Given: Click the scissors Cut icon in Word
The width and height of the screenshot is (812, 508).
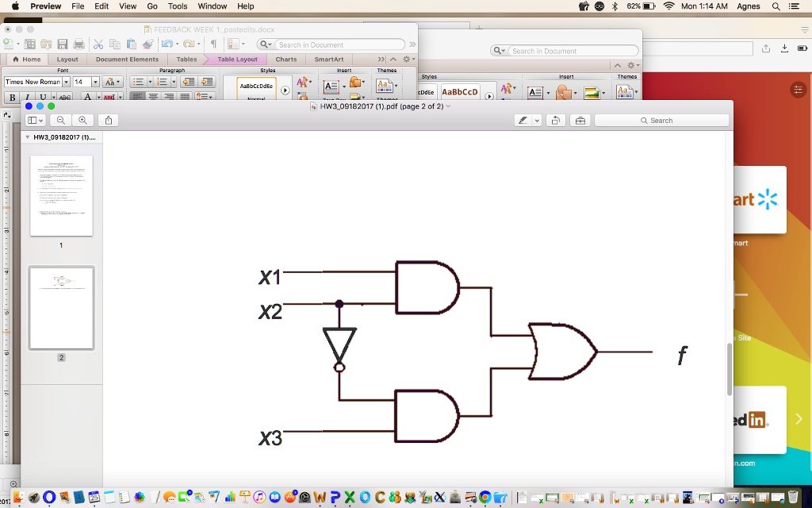Looking at the screenshot, I should coord(98,44).
